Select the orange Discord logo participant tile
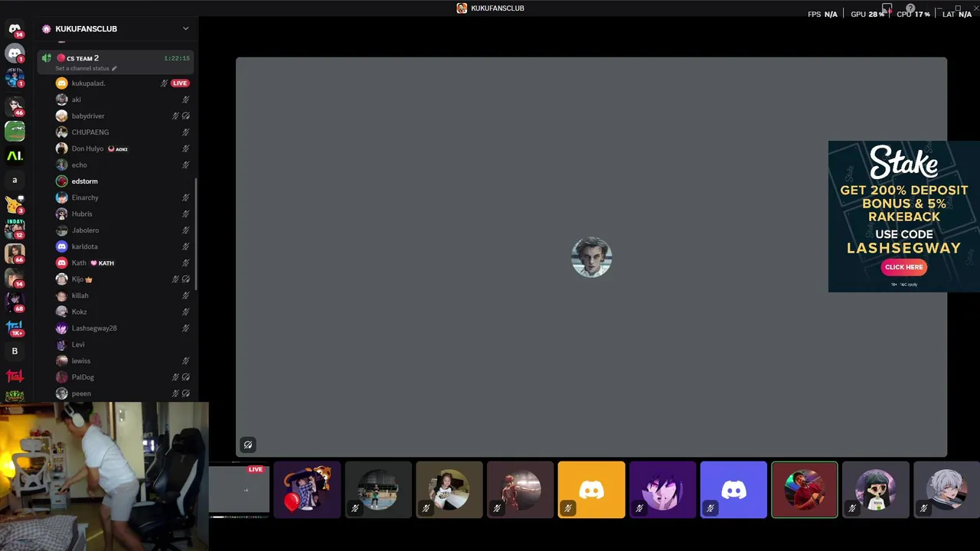The height and width of the screenshot is (551, 980). coord(591,490)
